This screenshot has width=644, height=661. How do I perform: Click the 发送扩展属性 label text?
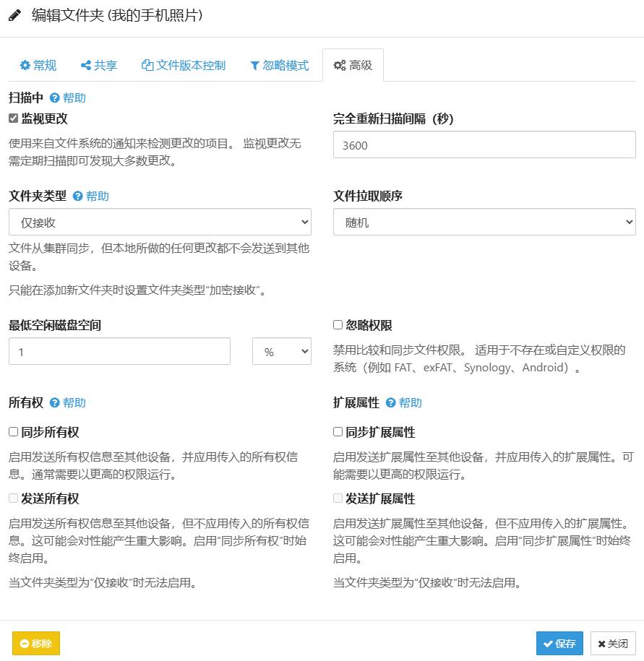point(380,498)
